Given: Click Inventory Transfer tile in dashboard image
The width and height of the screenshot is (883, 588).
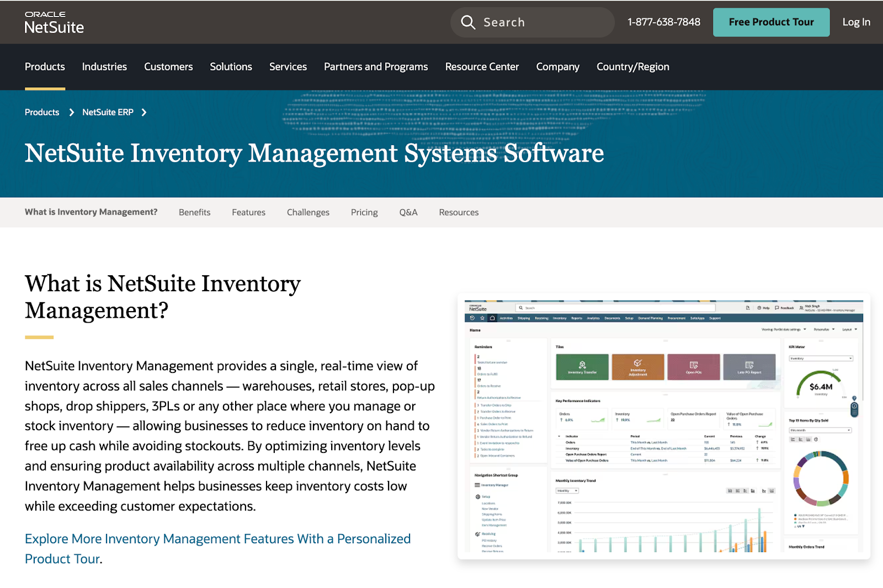Looking at the screenshot, I should point(582,367).
